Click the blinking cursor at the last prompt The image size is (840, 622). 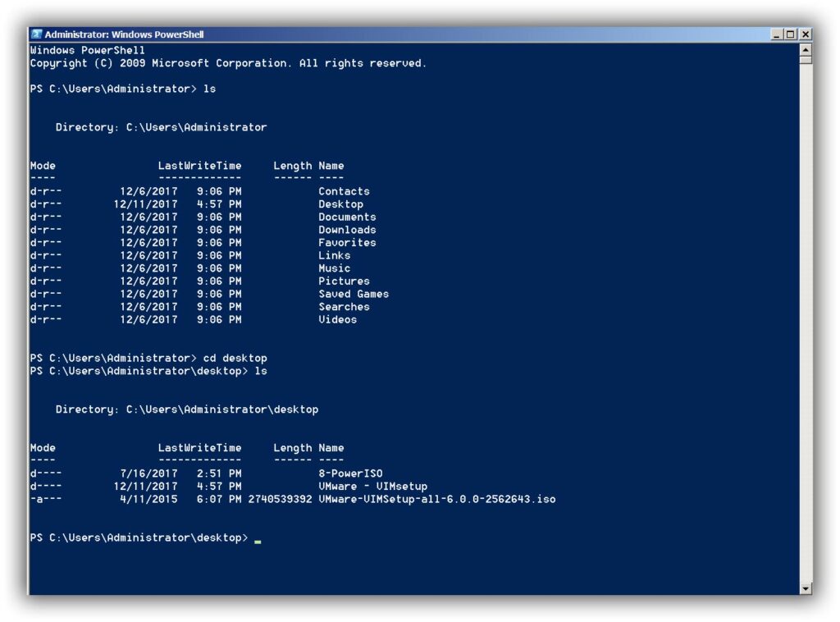[x=258, y=542]
